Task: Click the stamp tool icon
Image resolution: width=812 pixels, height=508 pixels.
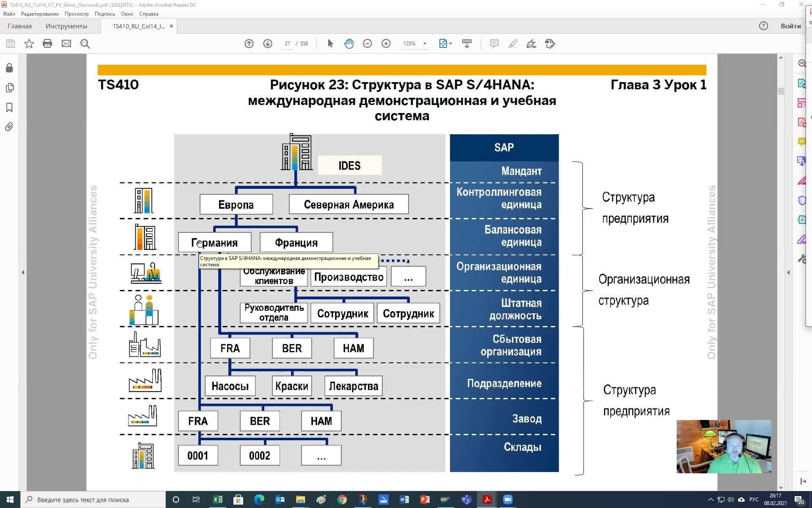Action: pyautogui.click(x=550, y=44)
